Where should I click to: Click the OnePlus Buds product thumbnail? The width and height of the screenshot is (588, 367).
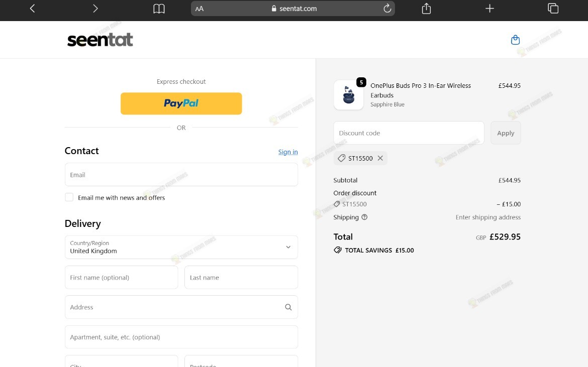348,95
